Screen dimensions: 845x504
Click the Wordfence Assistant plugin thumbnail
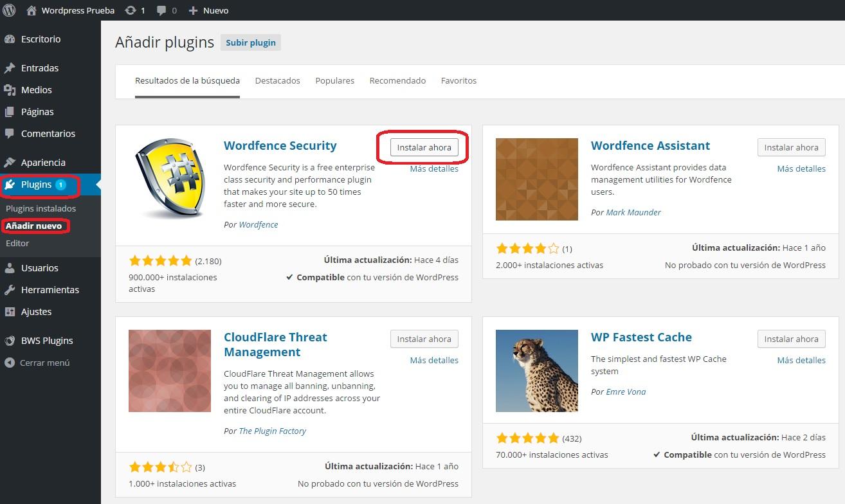tap(537, 179)
